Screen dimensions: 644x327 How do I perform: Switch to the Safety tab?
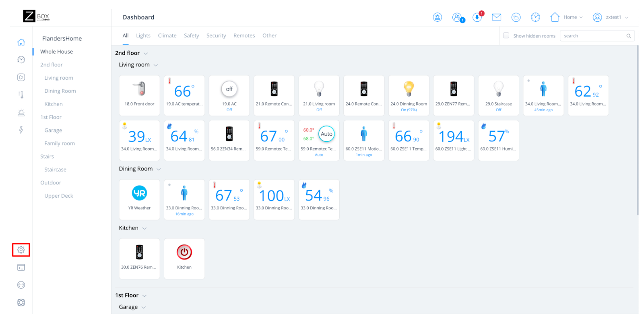point(192,35)
